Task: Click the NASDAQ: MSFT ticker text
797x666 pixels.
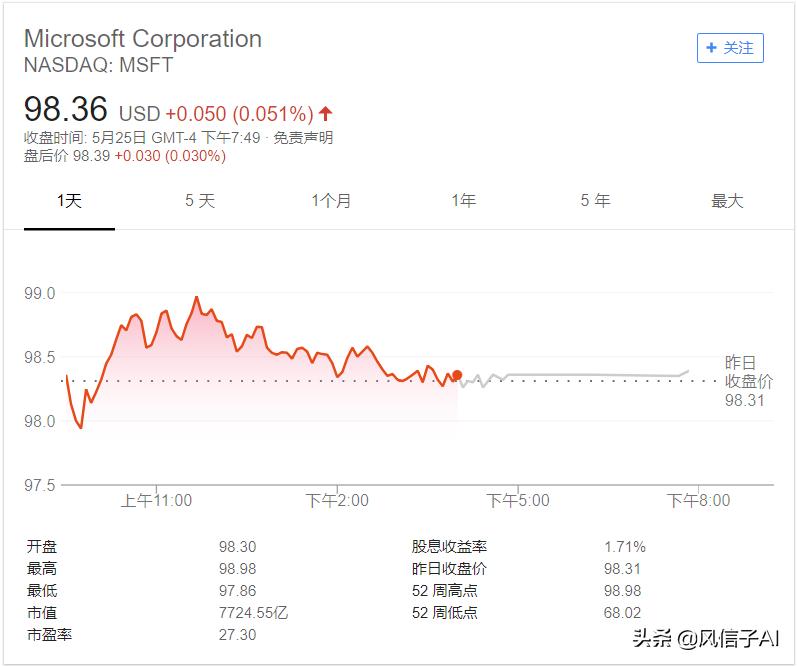Action: [98, 65]
